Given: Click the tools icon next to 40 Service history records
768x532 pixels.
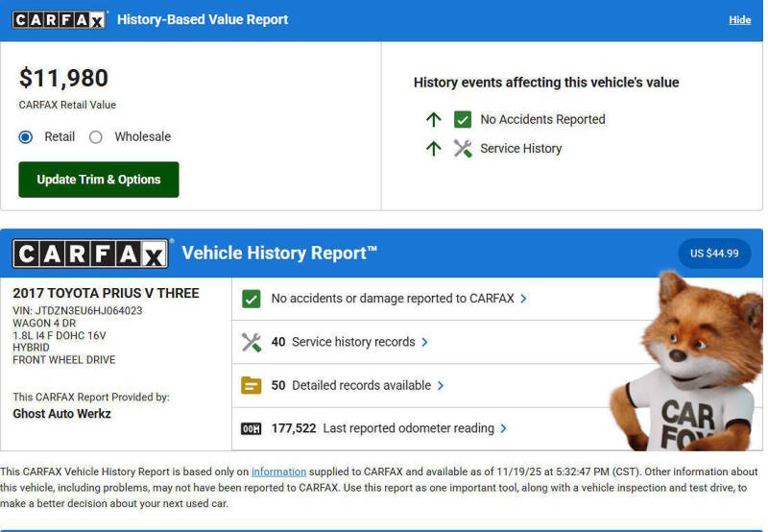Looking at the screenshot, I should [x=252, y=342].
